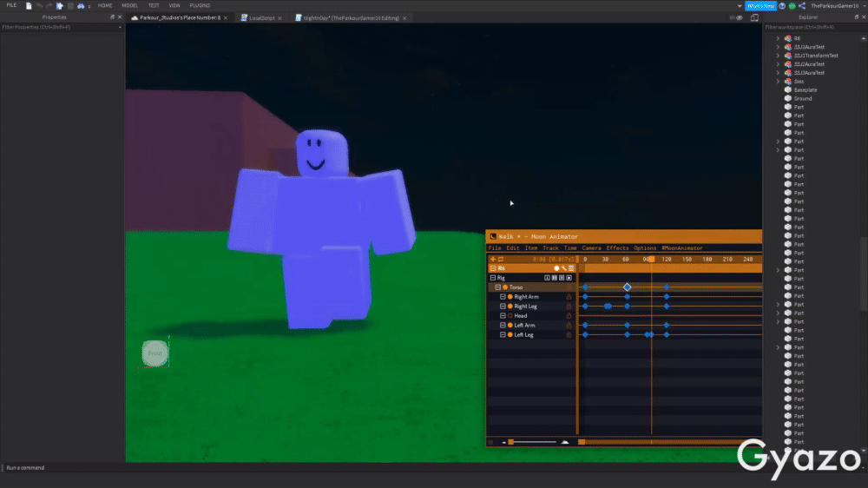868x488 pixels.
Task: Expand SSJ3AuraTest in Explorer
Action: point(778,73)
